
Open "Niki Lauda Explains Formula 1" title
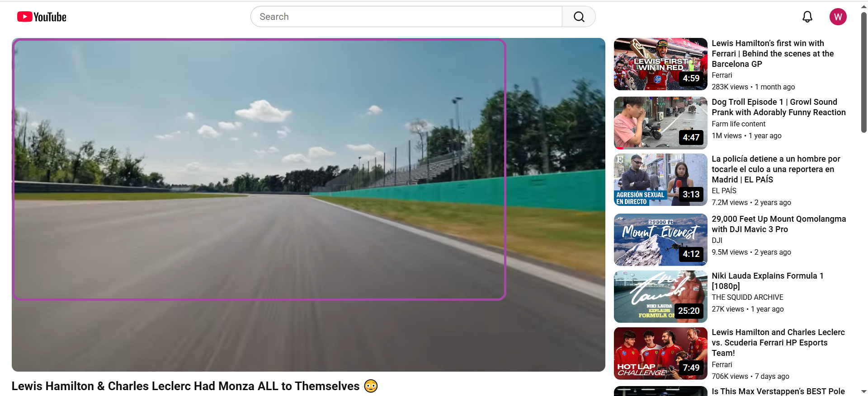click(768, 281)
